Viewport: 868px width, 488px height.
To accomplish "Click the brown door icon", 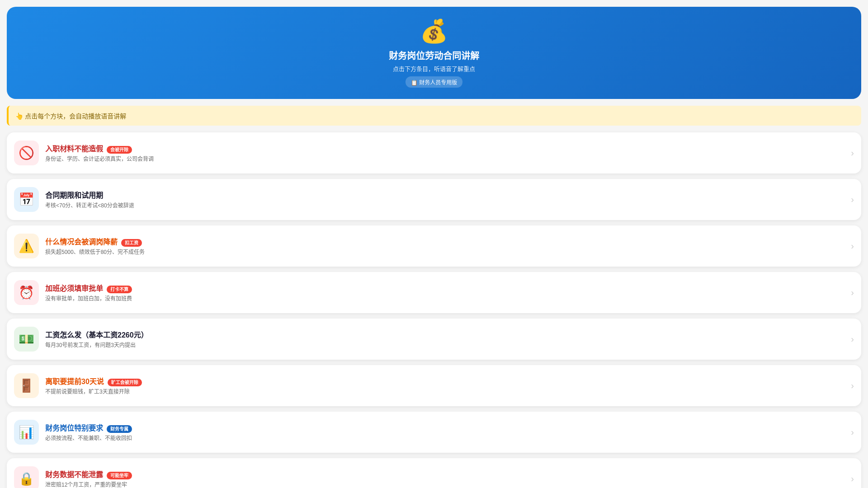I will 26,386.
